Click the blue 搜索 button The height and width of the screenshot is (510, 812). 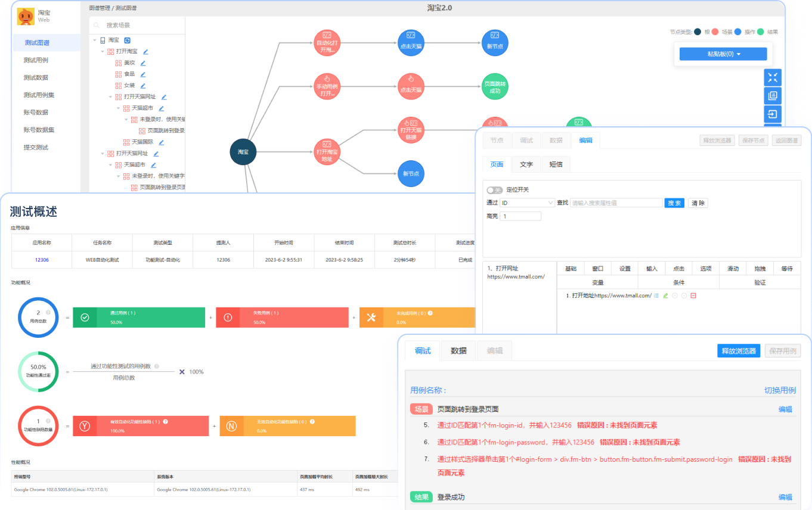tap(675, 203)
